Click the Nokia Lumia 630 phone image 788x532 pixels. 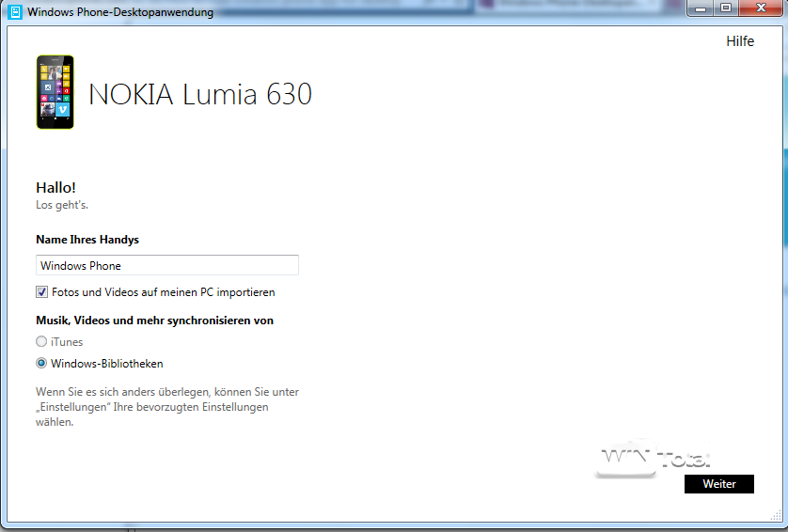point(55,92)
